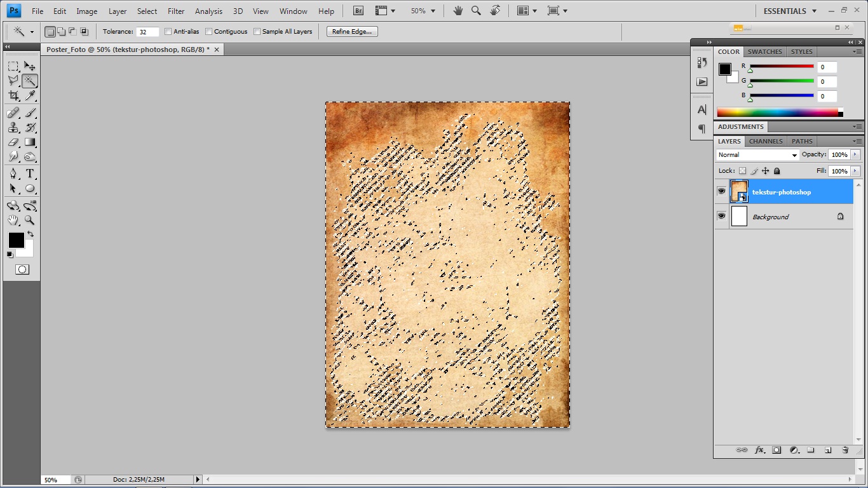Select the Eyedropper tool
Screen dimensions: 868x488
tap(30, 96)
